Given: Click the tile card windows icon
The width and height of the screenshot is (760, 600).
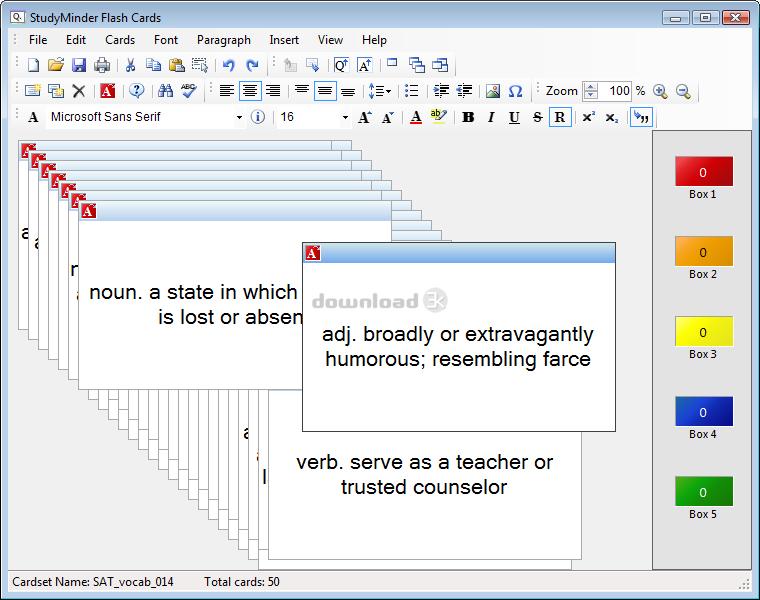Looking at the screenshot, I should 440,65.
